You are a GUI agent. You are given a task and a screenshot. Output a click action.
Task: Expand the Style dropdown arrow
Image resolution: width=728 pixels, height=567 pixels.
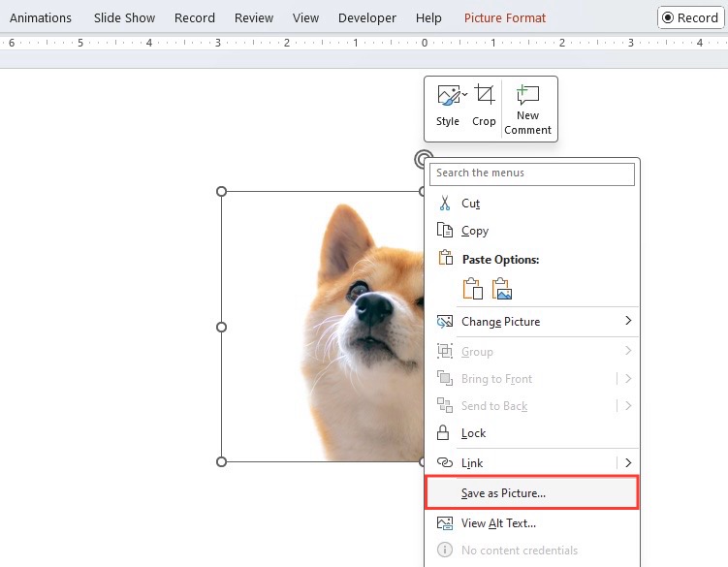tap(464, 94)
